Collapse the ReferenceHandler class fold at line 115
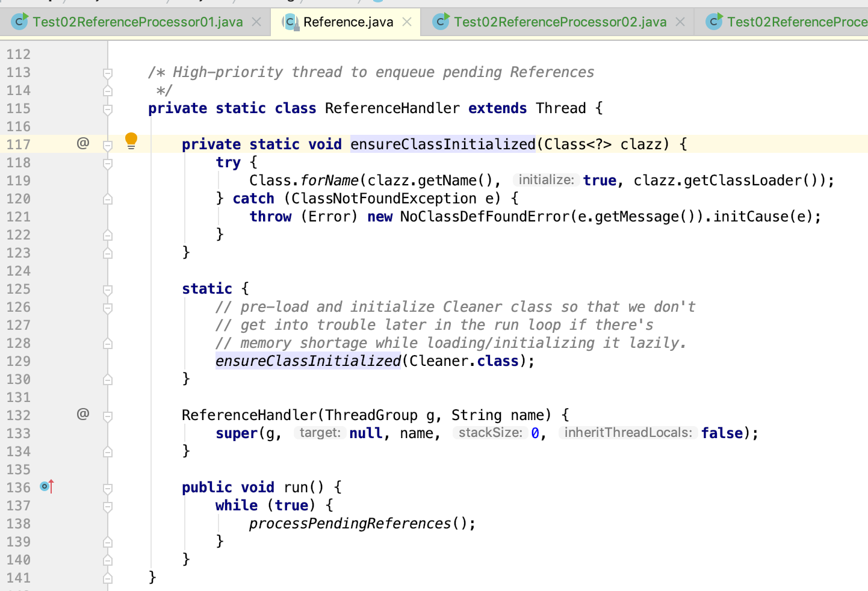Screen dimensions: 868x591 [107, 110]
